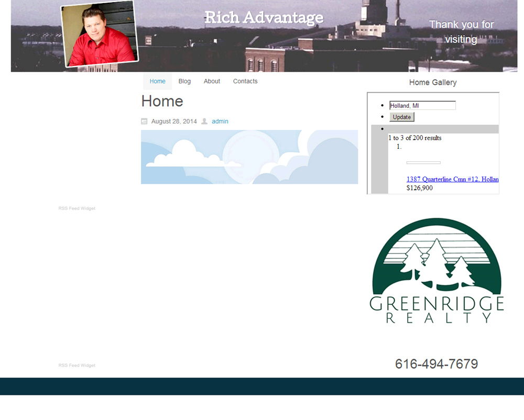Open the 1387 Quarterline Cmn listing link
The width and height of the screenshot is (524, 420).
453,179
